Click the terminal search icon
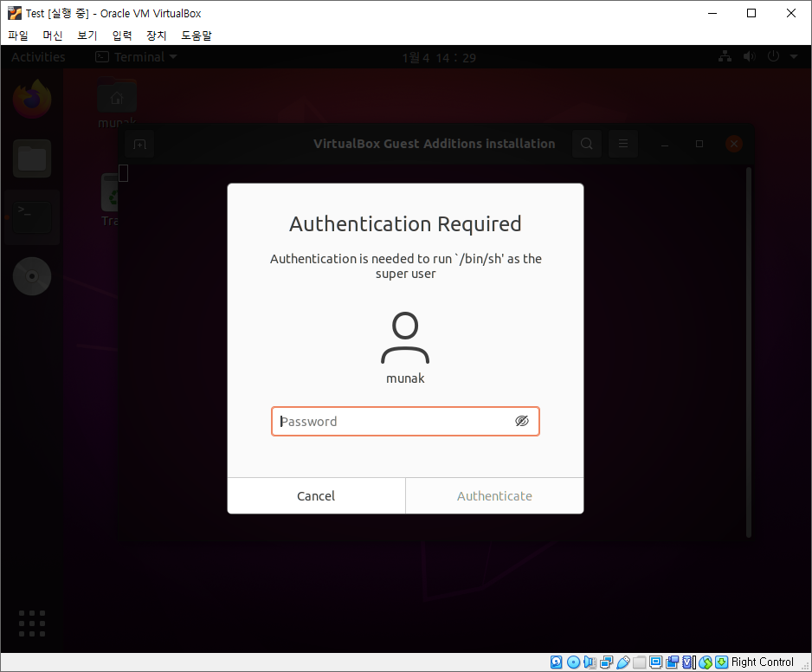The height and width of the screenshot is (672, 812). coord(587,144)
